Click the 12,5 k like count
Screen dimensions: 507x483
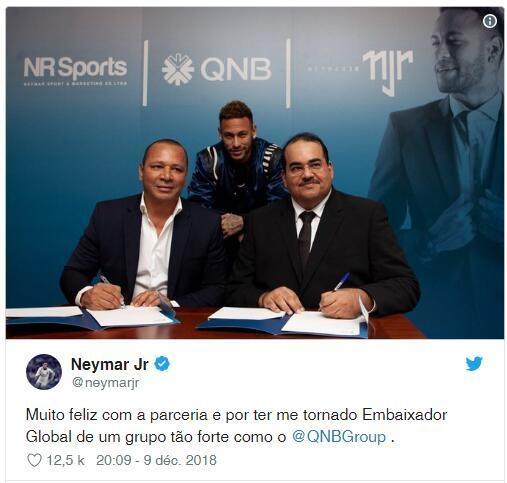coord(65,460)
